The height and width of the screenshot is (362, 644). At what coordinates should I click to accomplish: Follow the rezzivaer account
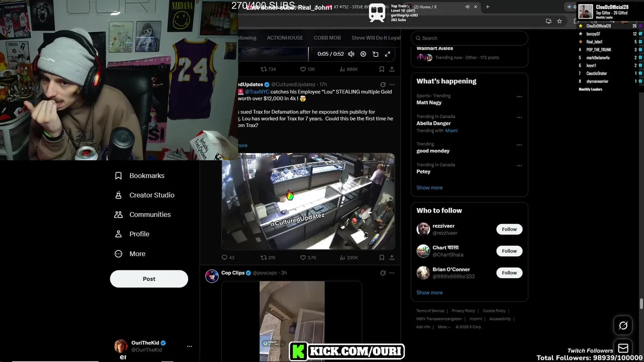509,229
